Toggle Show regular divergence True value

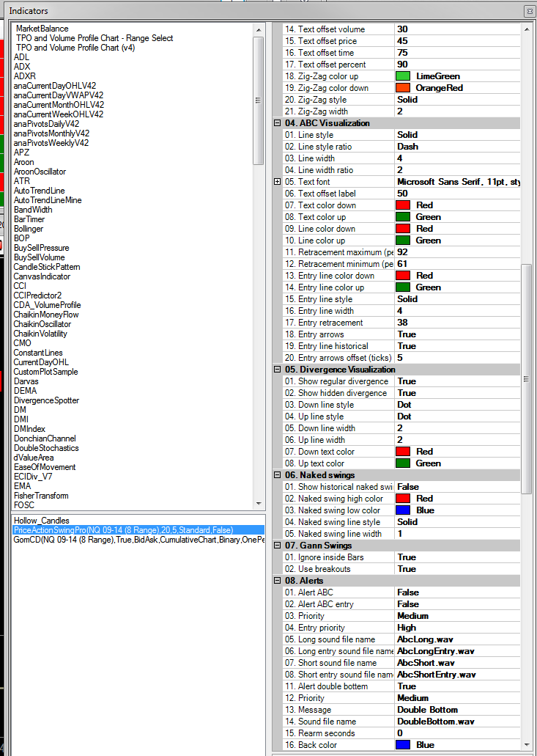coord(457,381)
